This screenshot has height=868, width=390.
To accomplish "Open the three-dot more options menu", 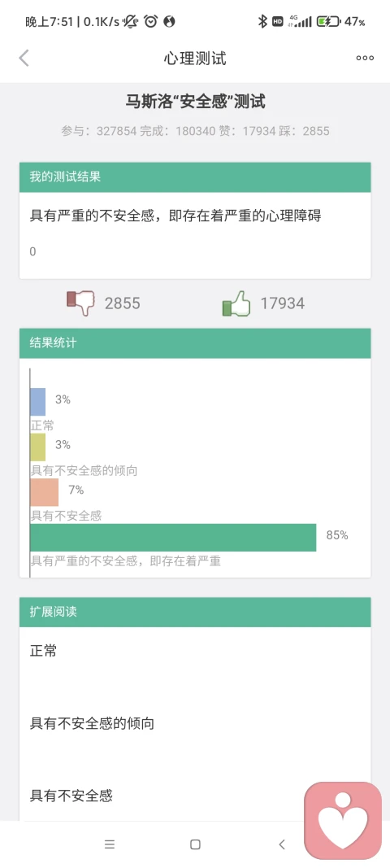I will (365, 58).
